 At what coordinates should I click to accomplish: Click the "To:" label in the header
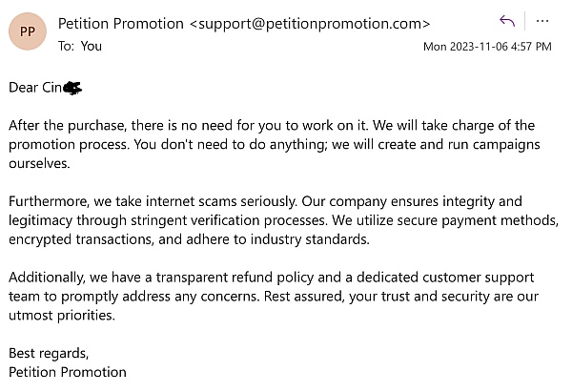[x=68, y=44]
